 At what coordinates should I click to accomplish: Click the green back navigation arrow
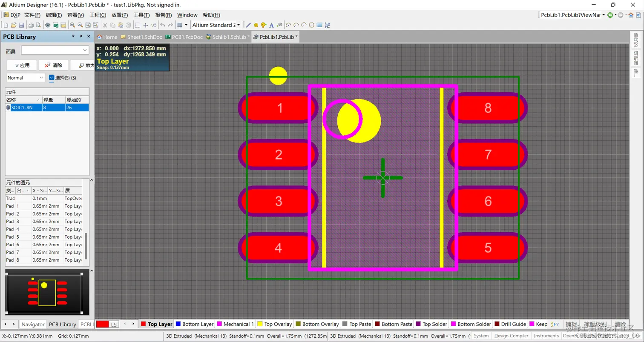(610, 15)
